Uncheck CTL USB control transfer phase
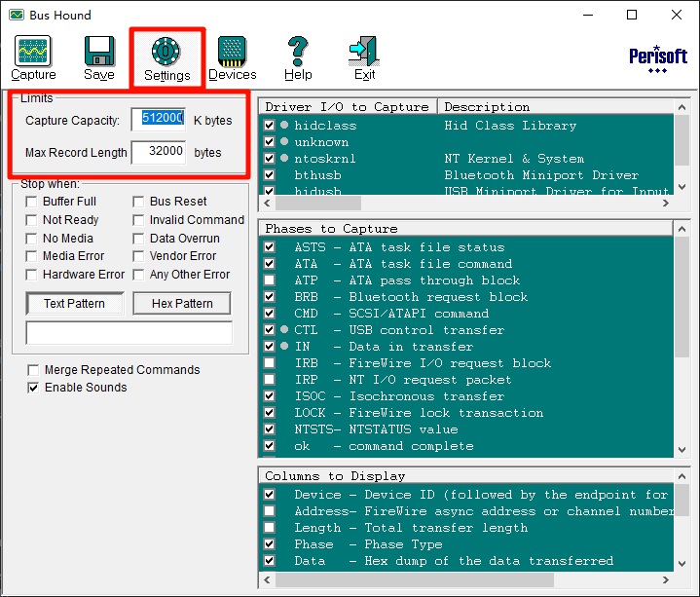The image size is (700, 597). tap(270, 329)
